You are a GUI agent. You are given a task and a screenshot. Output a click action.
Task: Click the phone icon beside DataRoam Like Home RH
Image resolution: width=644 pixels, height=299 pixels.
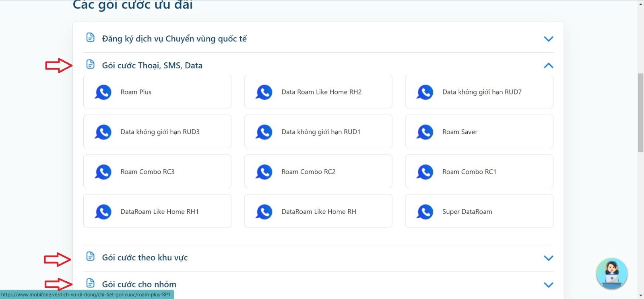264,211
